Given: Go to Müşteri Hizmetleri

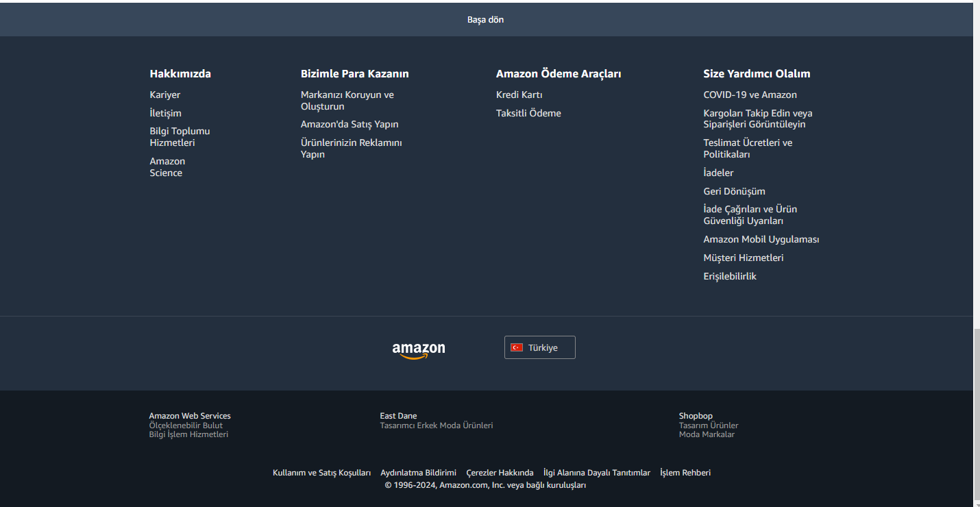Looking at the screenshot, I should (x=744, y=258).
